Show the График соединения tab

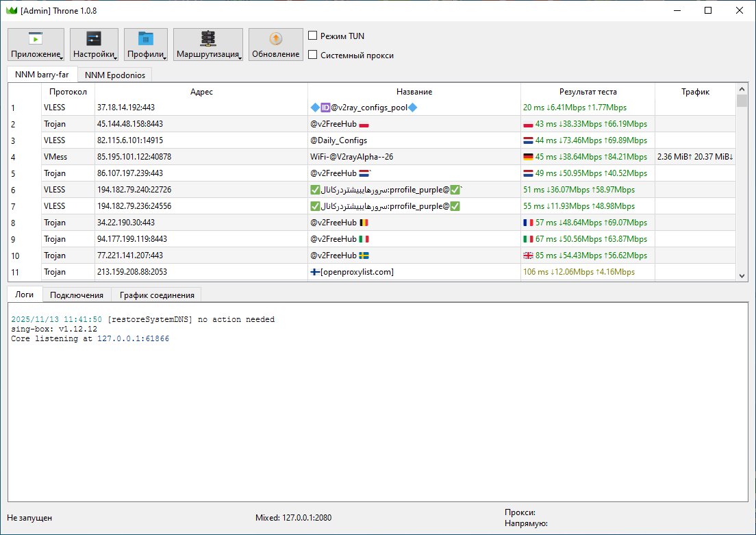click(157, 295)
